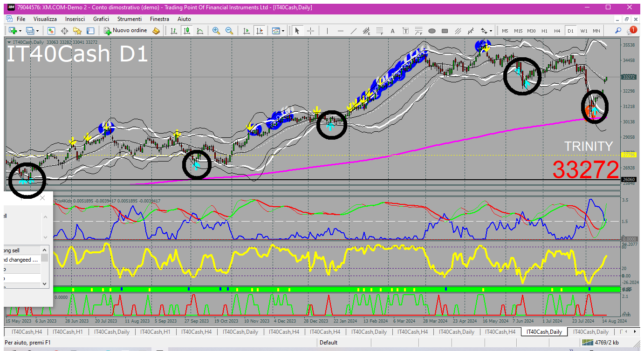Open the search magnifier icon
Image resolution: width=644 pixels, height=351 pixels.
618,31
